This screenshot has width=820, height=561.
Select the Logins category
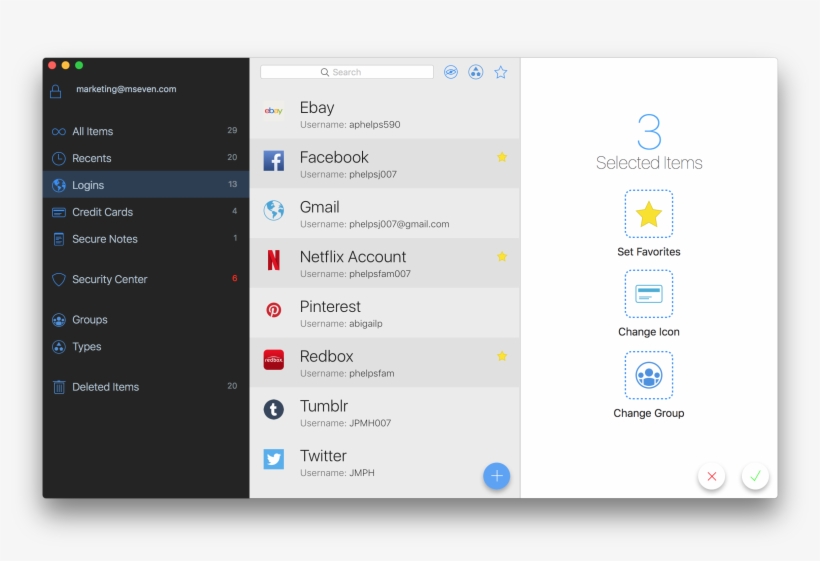click(146, 185)
